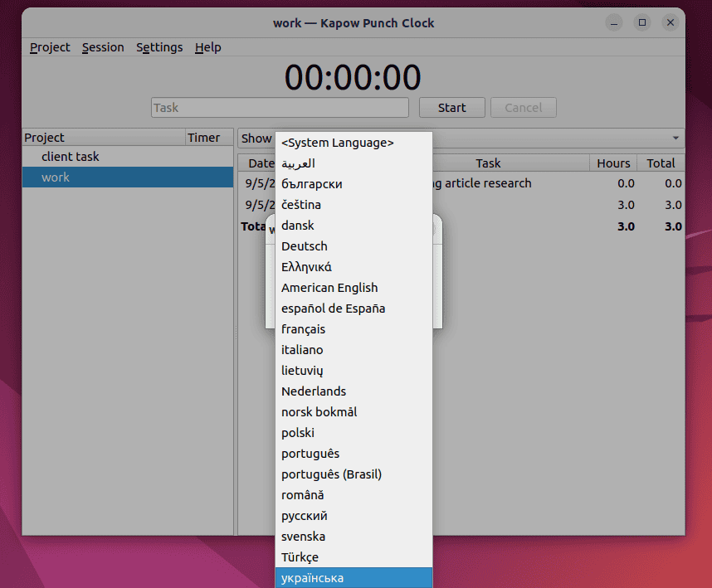
Task: Choose "American English" in the language dropdown
Action: pyautogui.click(x=329, y=287)
